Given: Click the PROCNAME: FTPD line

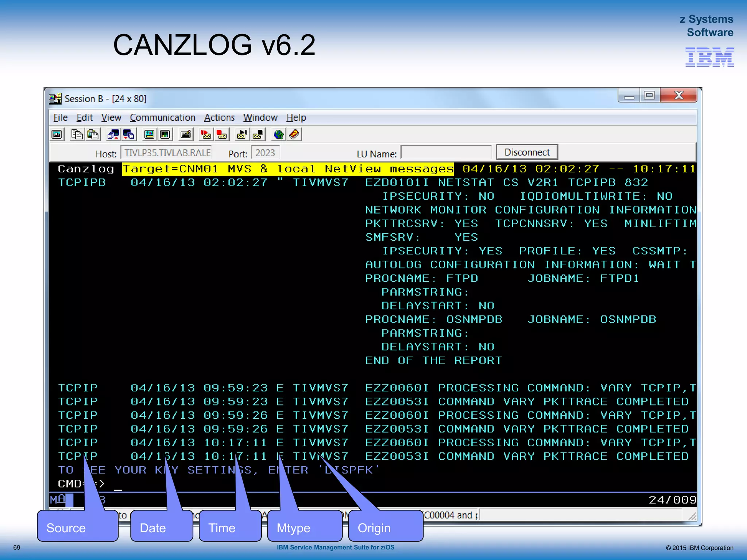Looking at the screenshot, I should [502, 279].
